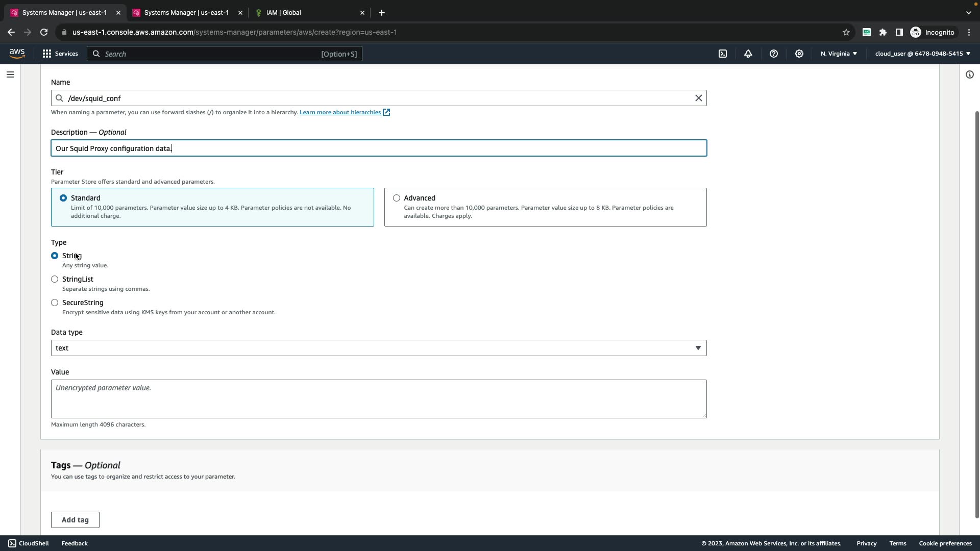Click the AWS logo home icon

[17, 54]
